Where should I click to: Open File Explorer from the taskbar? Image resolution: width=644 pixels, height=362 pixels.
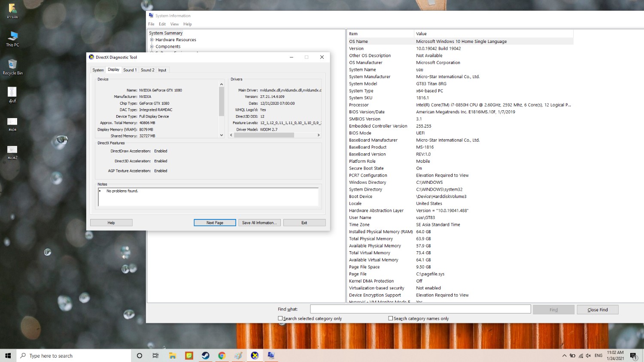pos(173,356)
